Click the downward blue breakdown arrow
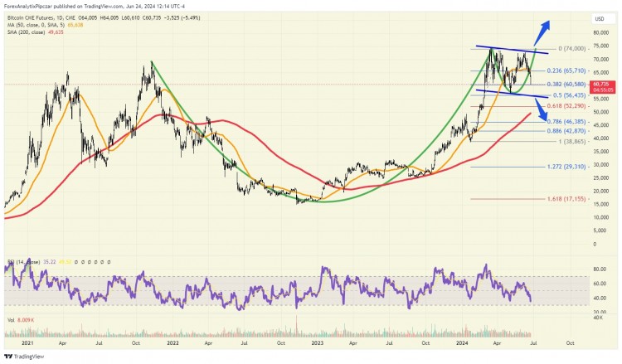 click(x=542, y=109)
